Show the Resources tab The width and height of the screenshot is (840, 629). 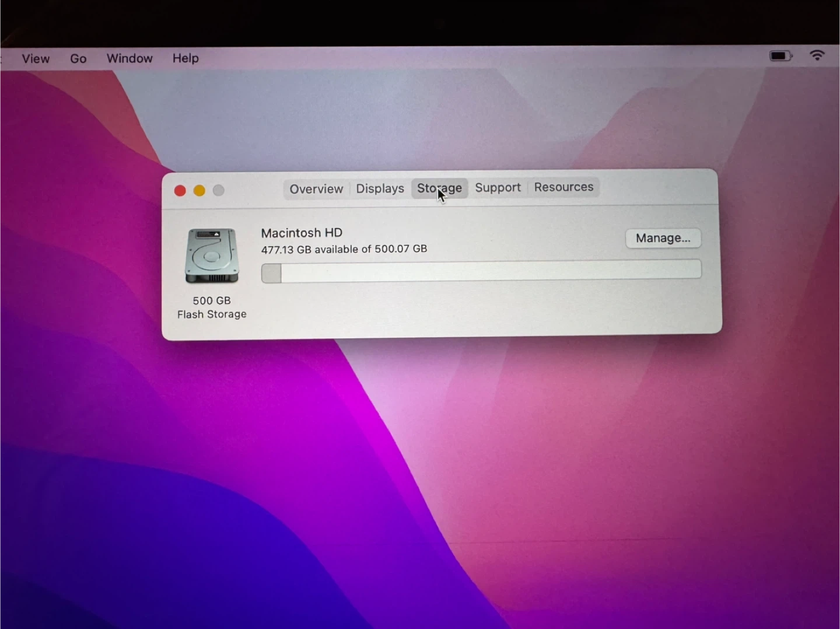click(x=563, y=187)
